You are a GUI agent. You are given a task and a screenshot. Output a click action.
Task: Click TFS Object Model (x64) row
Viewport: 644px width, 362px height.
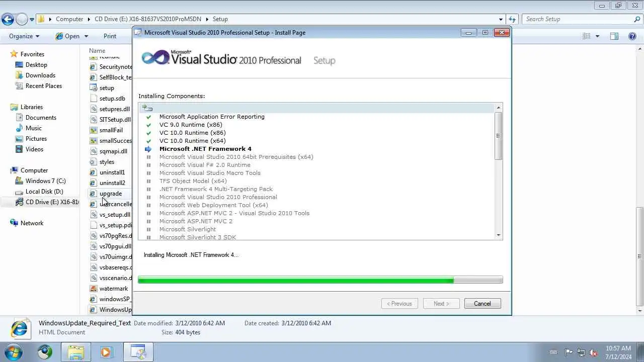[193, 181]
